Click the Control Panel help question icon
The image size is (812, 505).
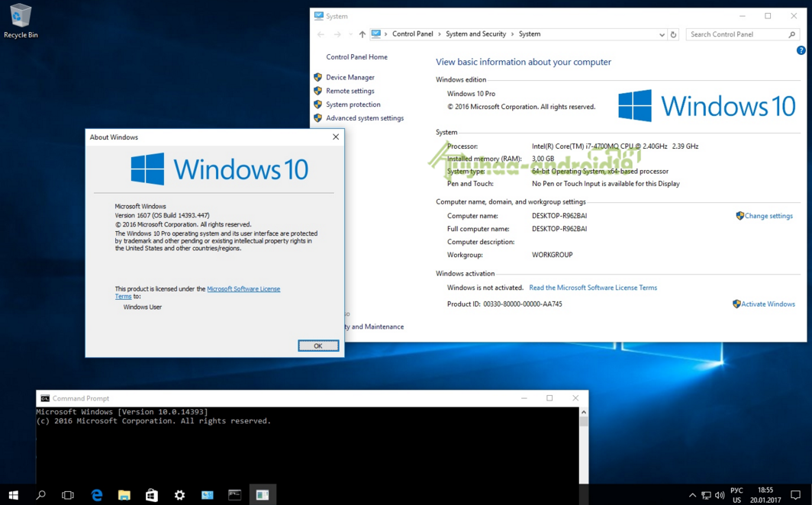coord(801,50)
